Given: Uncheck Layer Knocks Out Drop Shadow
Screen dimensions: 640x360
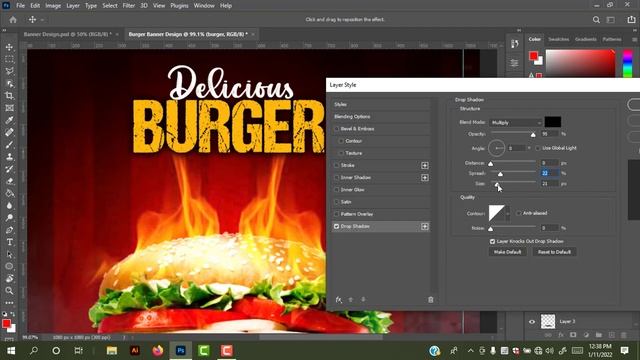Looking at the screenshot, I should point(492,242).
